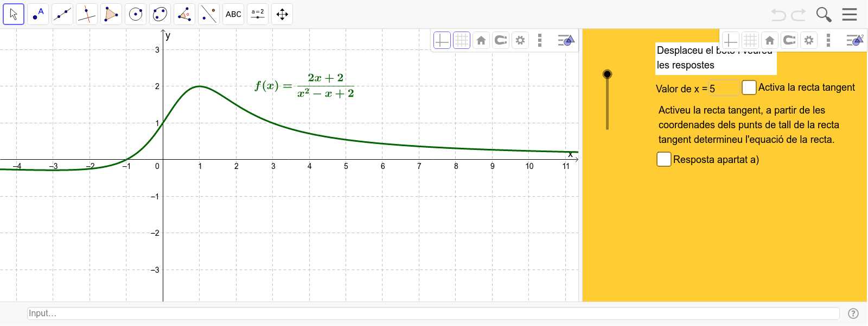The image size is (868, 326).
Task: Reset left graphics view to home
Action: [x=481, y=40]
